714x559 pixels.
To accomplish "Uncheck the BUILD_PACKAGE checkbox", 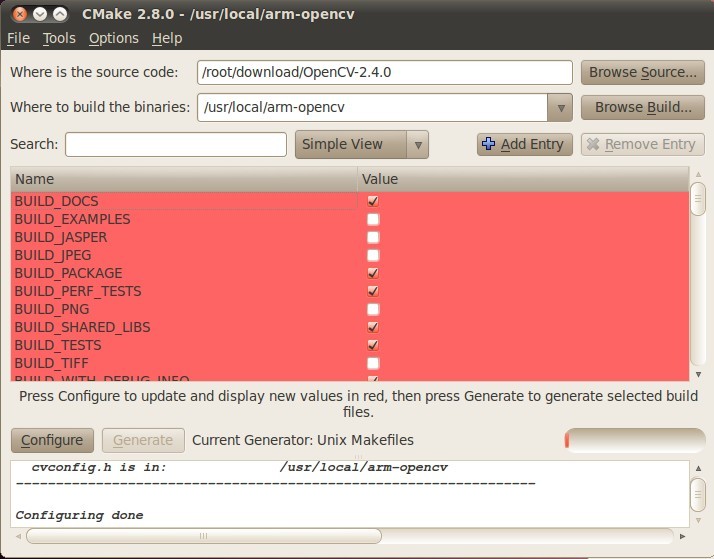I will pyautogui.click(x=373, y=273).
